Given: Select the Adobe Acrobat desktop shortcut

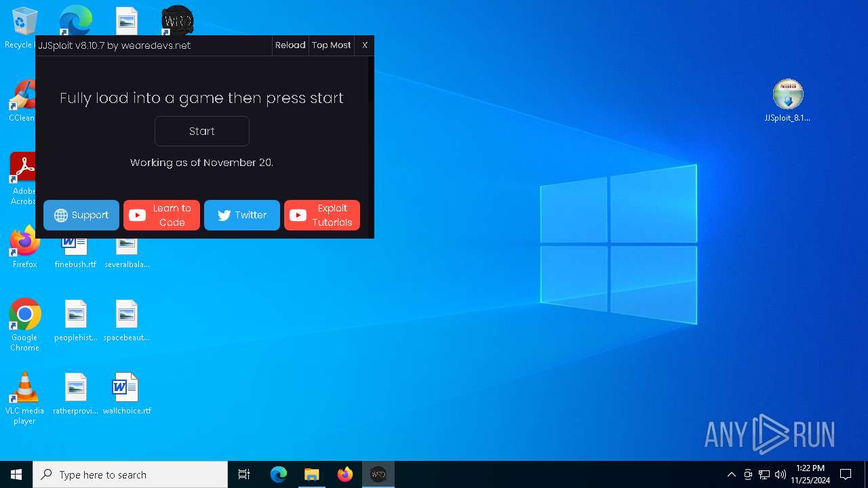Looking at the screenshot, I should pos(24,178).
